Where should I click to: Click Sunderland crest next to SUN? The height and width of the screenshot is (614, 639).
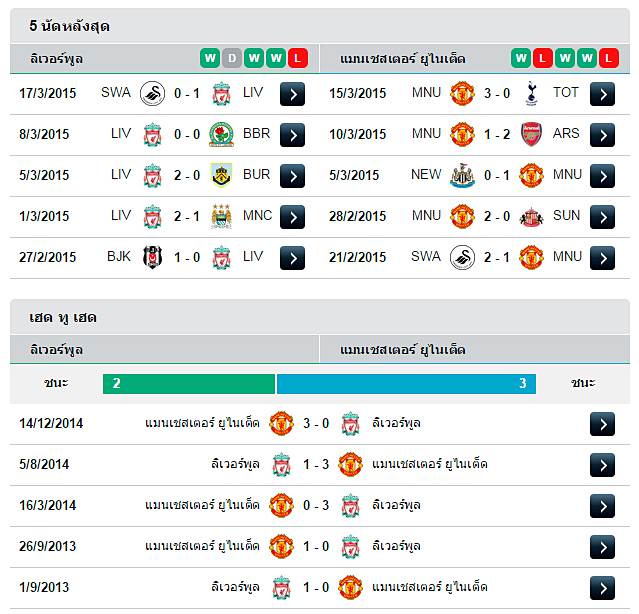(531, 217)
